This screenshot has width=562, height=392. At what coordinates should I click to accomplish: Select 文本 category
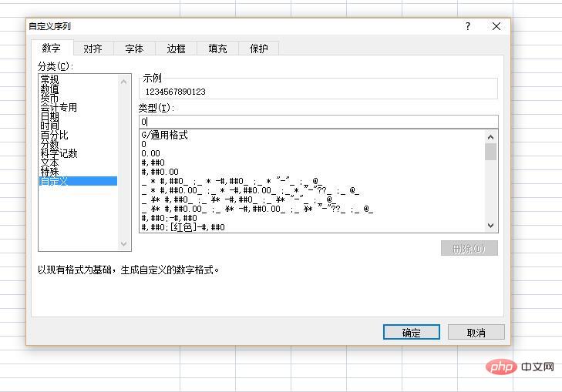[78, 163]
